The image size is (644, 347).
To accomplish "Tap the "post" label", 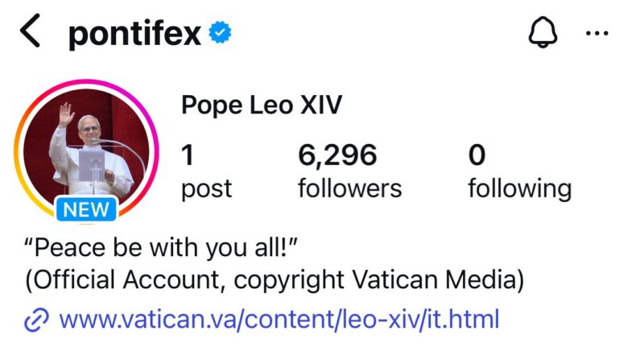I will coord(206,188).
